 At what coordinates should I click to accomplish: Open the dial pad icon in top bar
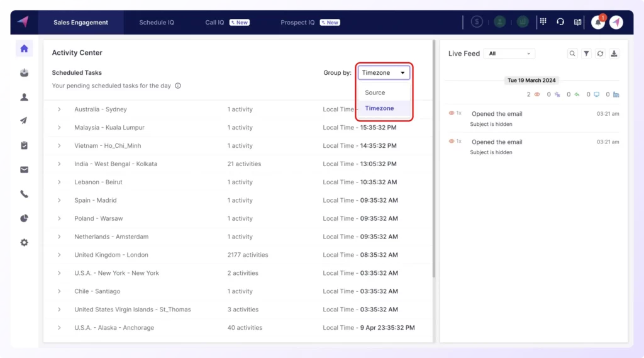pos(543,22)
